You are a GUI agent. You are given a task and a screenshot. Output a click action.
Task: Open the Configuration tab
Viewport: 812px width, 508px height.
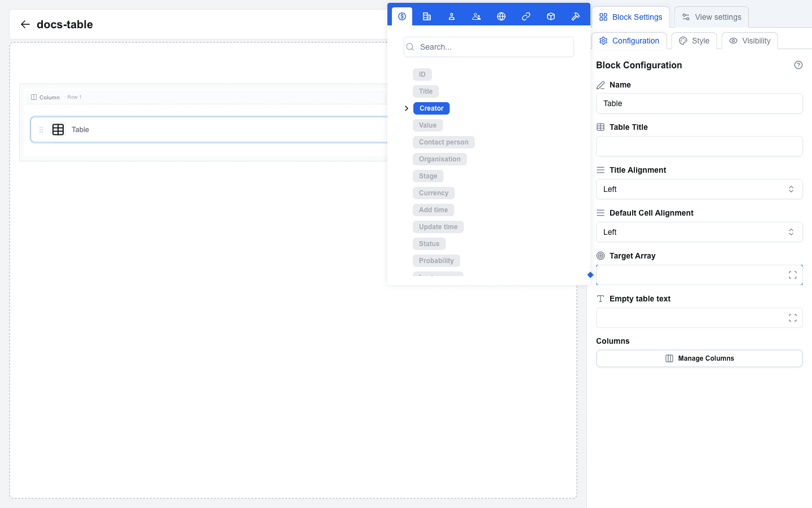[x=629, y=41]
